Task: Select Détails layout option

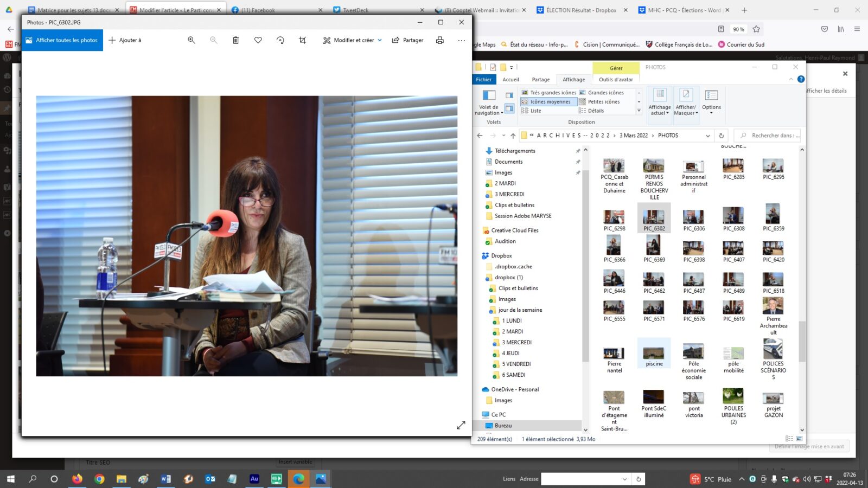Action: coord(596,111)
